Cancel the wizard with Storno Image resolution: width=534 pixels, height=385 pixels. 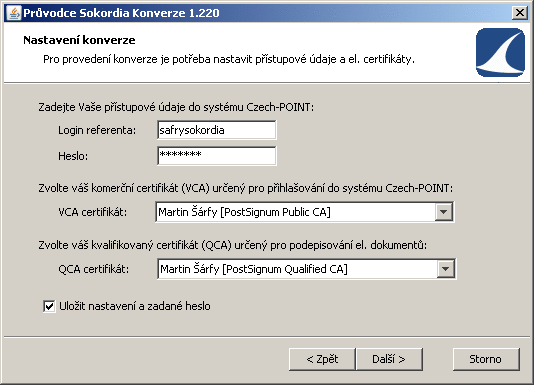pos(486,359)
